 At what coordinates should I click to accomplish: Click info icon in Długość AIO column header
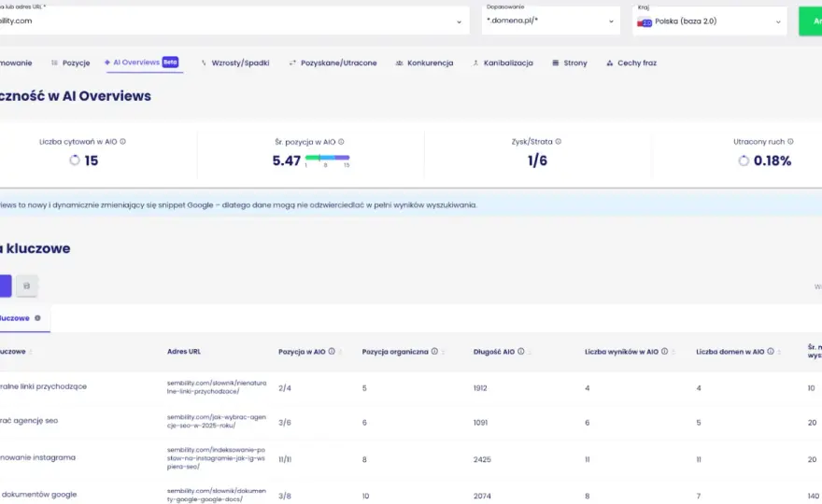(521, 352)
